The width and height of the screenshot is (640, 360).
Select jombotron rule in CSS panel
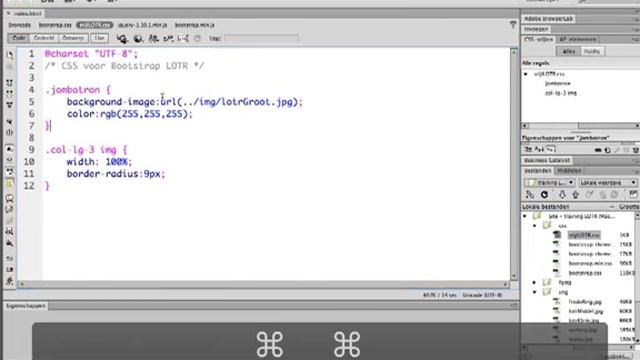[558, 83]
